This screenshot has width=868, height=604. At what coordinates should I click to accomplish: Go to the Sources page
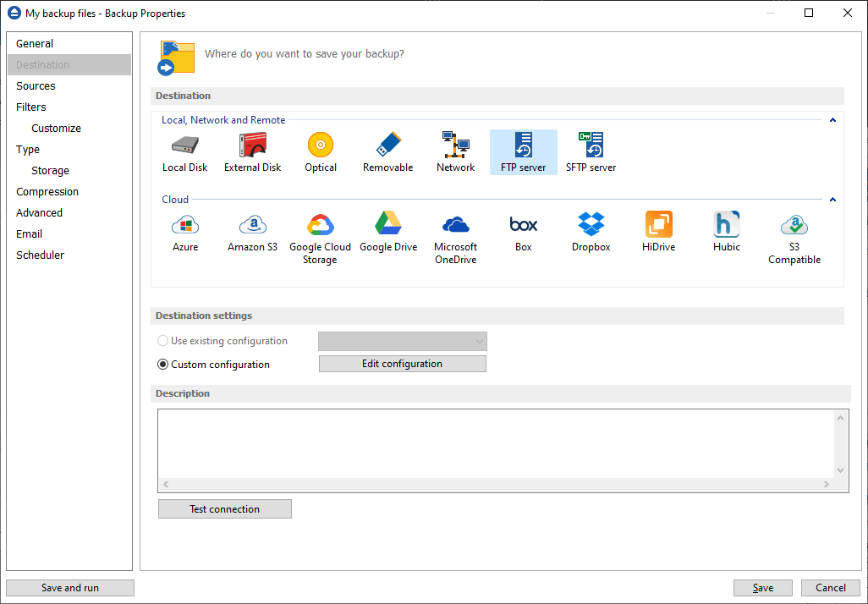coord(69,85)
